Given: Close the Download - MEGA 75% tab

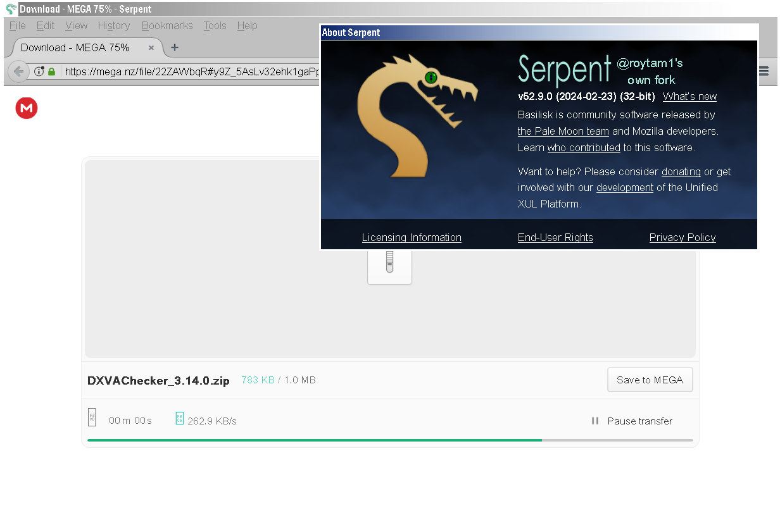Looking at the screenshot, I should [x=151, y=47].
